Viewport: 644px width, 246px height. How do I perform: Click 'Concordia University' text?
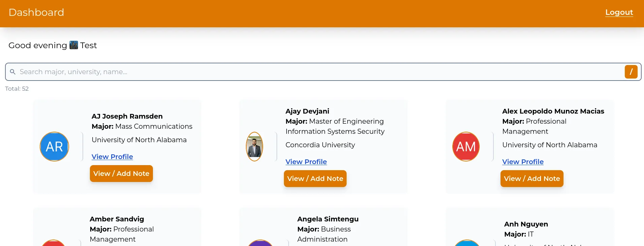pos(320,145)
